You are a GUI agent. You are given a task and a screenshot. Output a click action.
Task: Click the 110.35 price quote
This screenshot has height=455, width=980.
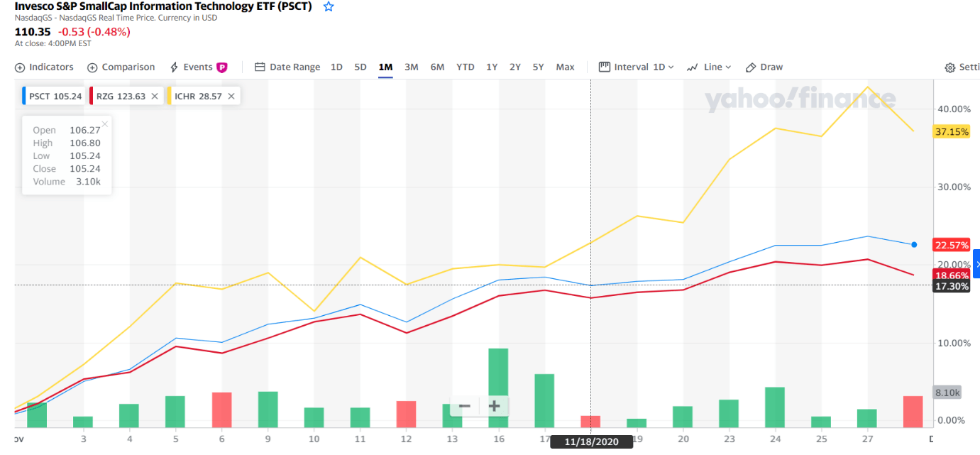tap(33, 32)
